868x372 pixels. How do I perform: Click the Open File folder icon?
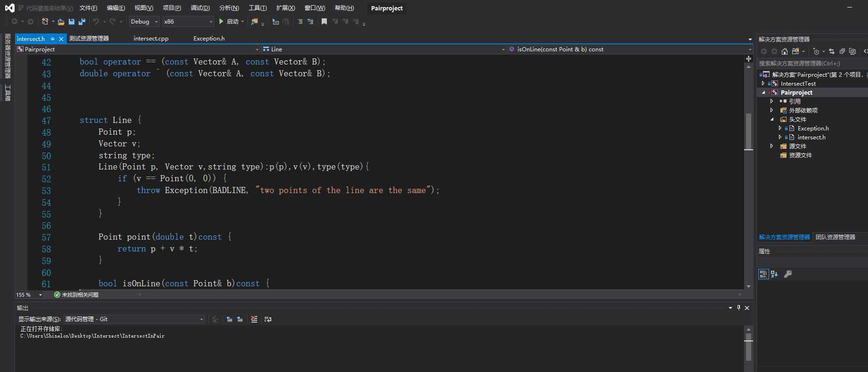pos(61,22)
